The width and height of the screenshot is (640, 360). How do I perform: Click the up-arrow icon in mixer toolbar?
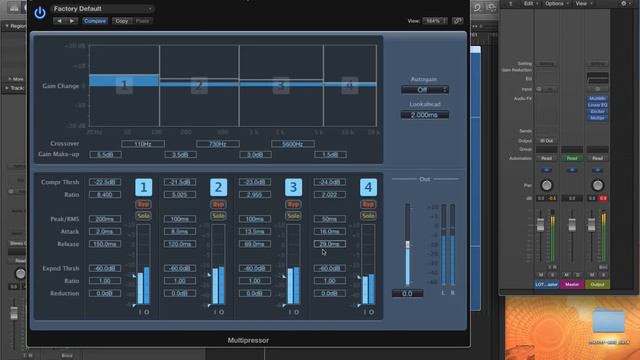tap(510, 3)
